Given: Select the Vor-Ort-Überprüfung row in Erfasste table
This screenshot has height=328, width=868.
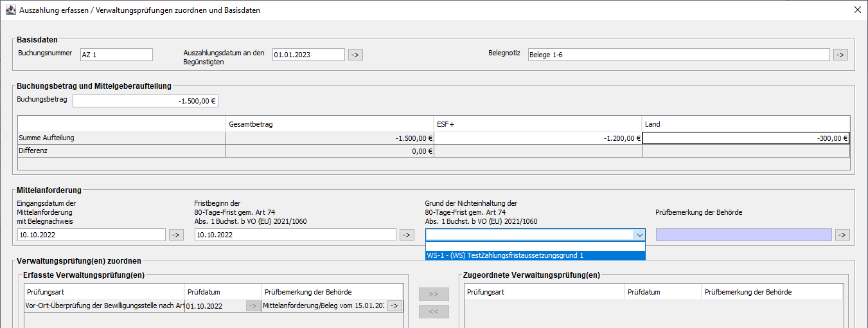Looking at the screenshot, I should point(104,306).
